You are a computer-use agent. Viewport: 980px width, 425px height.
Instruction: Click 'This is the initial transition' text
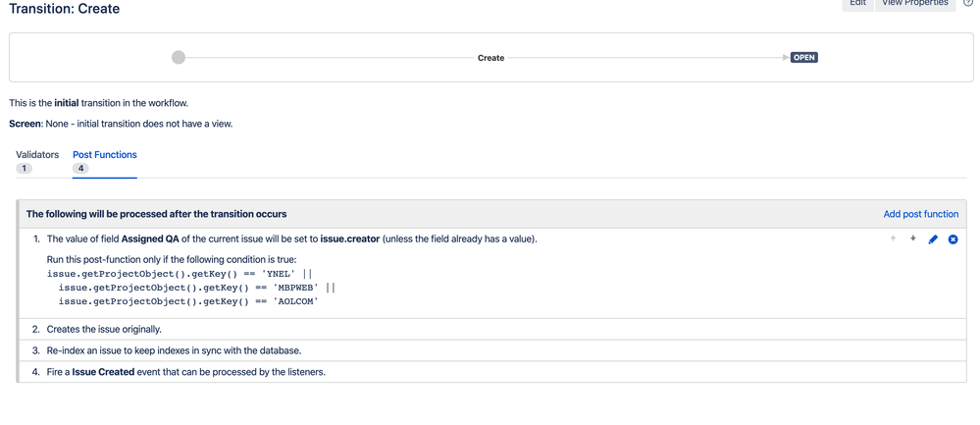click(98, 102)
